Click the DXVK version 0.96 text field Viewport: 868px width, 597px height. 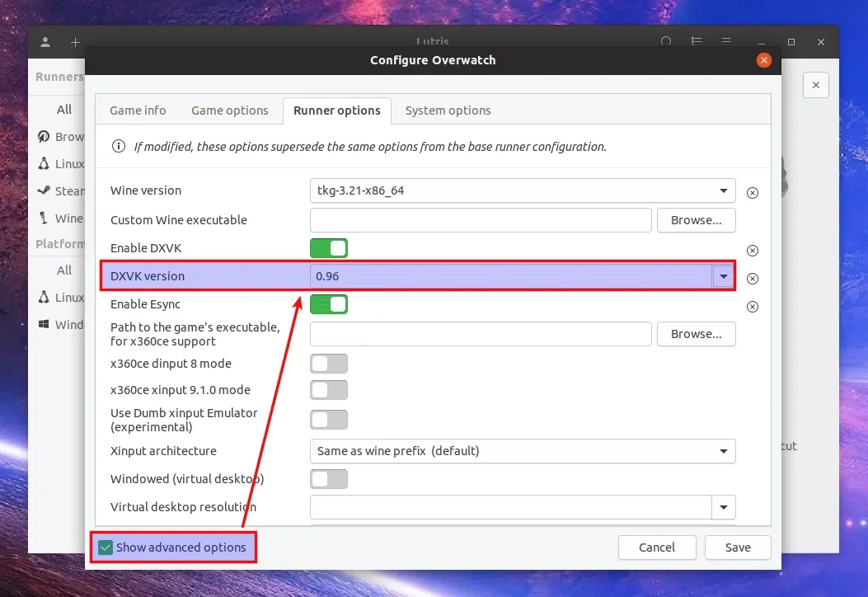point(511,276)
